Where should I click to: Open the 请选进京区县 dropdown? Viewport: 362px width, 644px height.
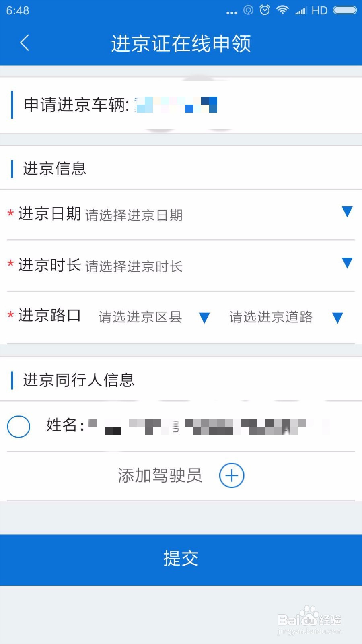[154, 317]
